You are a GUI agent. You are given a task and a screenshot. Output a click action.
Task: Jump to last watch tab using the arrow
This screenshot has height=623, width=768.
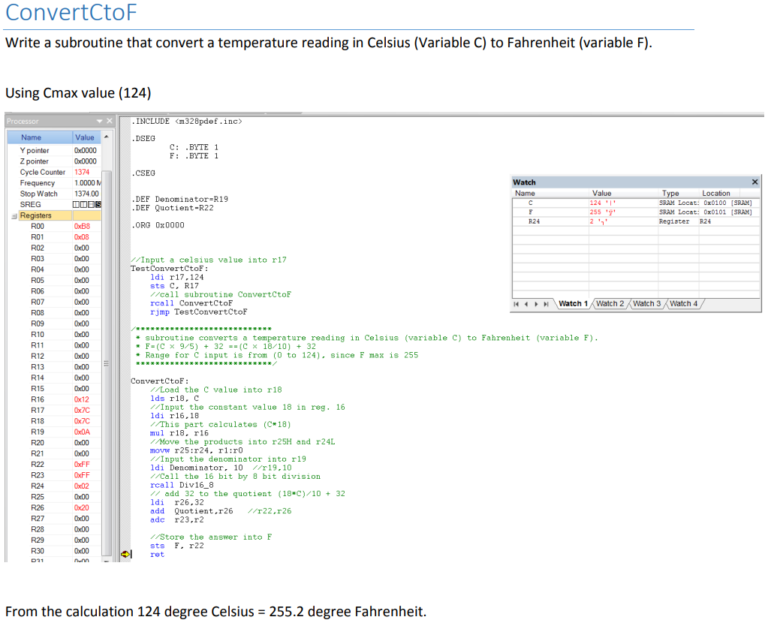point(548,304)
